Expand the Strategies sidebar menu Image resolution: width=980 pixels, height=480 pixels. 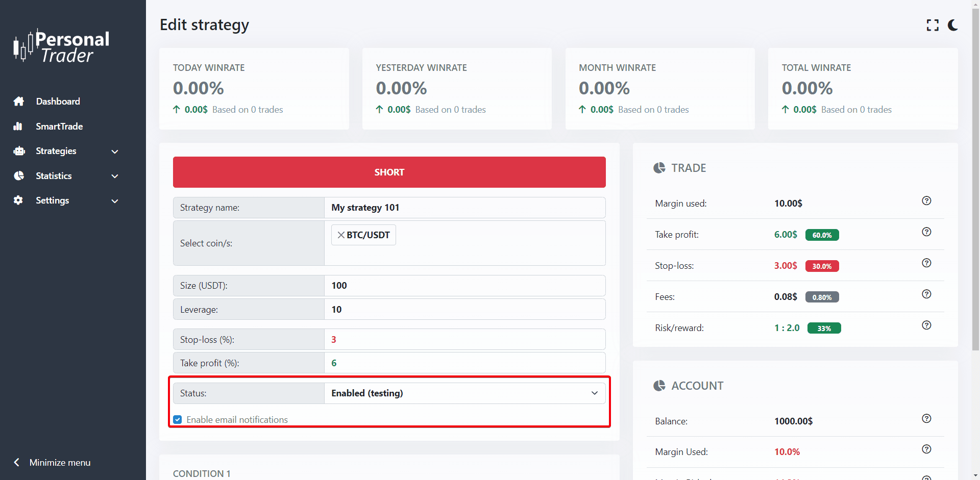66,151
